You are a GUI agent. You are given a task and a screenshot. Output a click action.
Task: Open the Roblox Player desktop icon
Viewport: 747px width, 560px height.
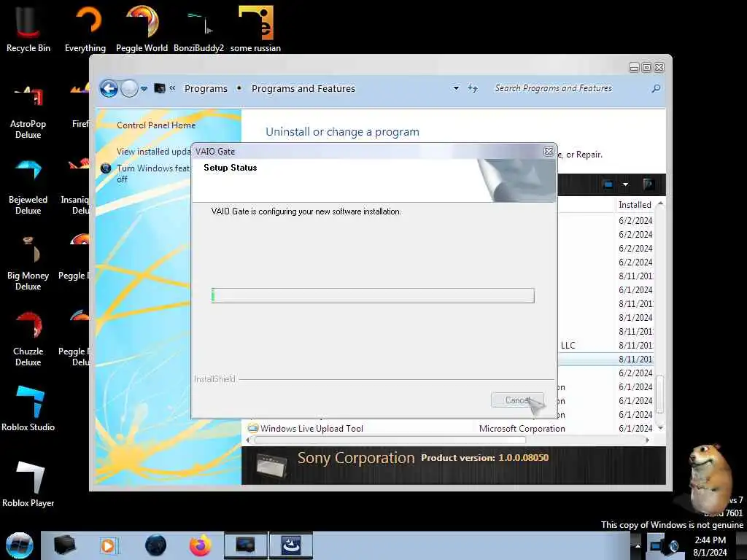tap(28, 484)
